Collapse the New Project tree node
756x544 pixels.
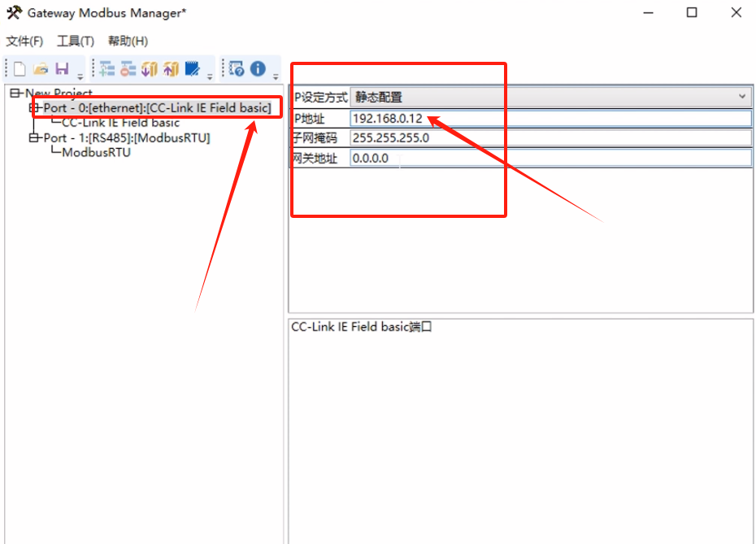pyautogui.click(x=13, y=93)
